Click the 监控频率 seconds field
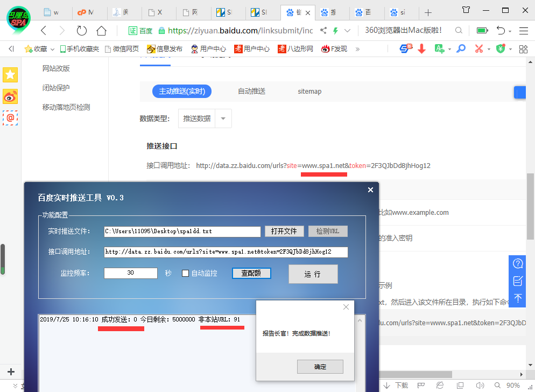 [131, 273]
